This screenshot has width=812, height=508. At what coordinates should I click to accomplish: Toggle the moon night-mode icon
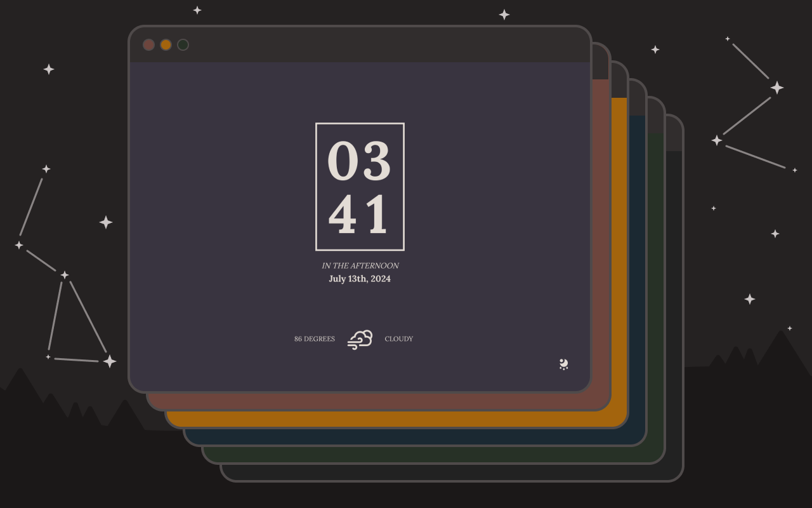[563, 364]
